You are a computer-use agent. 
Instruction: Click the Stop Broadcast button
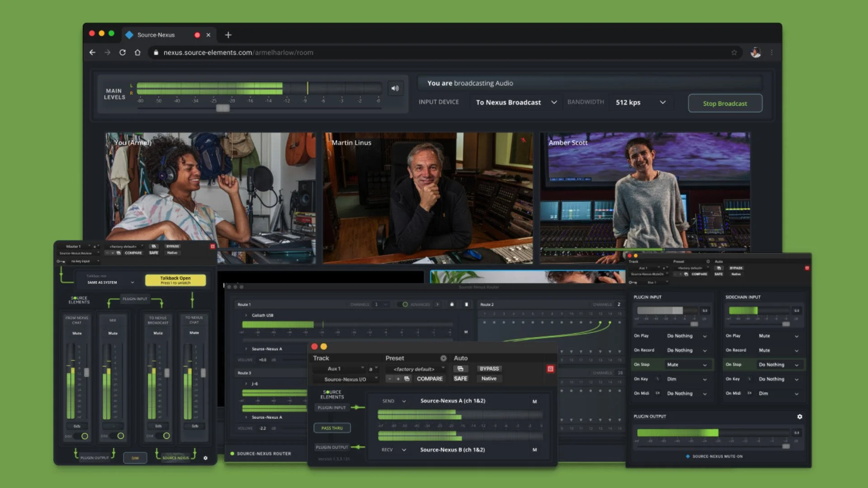725,103
